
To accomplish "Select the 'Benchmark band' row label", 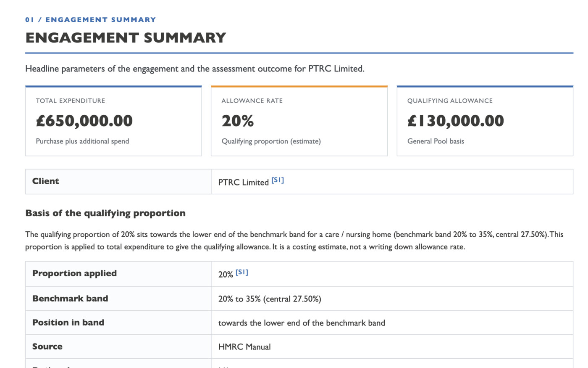I will (x=70, y=299).
